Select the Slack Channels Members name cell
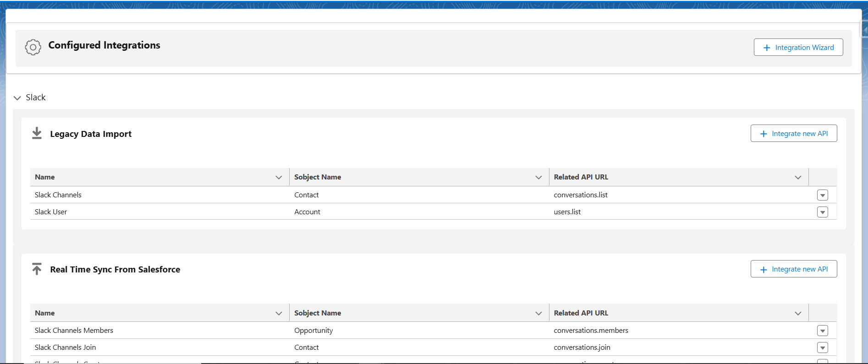Image resolution: width=868 pixels, height=364 pixels. click(x=159, y=330)
